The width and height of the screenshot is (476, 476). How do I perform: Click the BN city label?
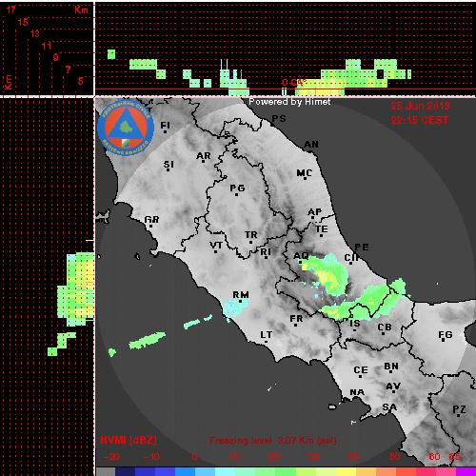(391, 367)
